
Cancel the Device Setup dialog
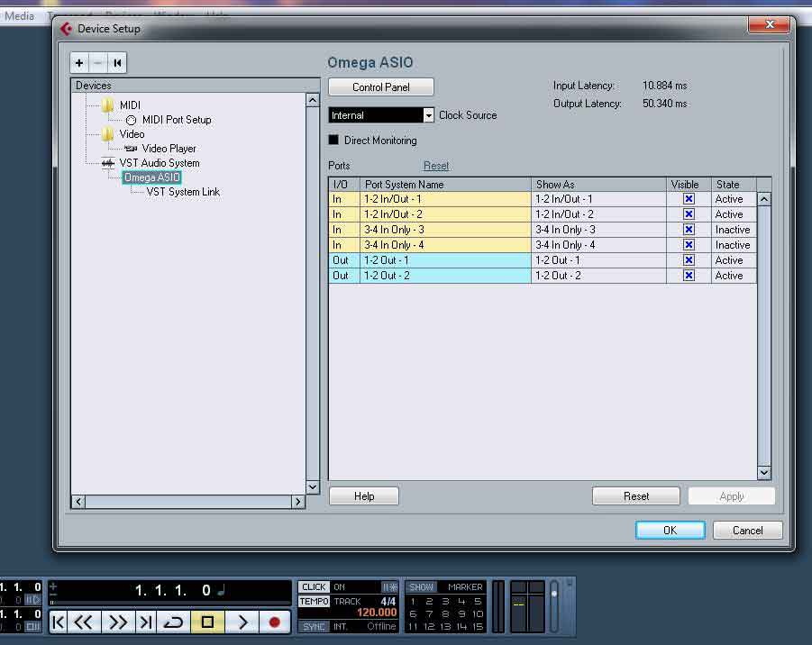point(747,530)
